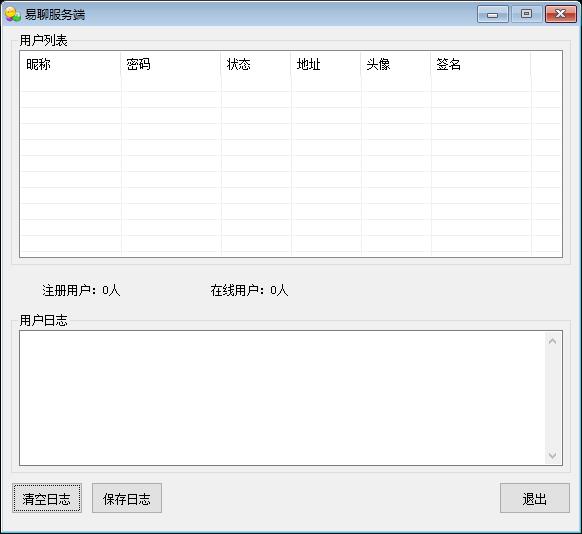Image resolution: width=582 pixels, height=534 pixels.
Task: Click the 地址 column header
Action: point(326,64)
